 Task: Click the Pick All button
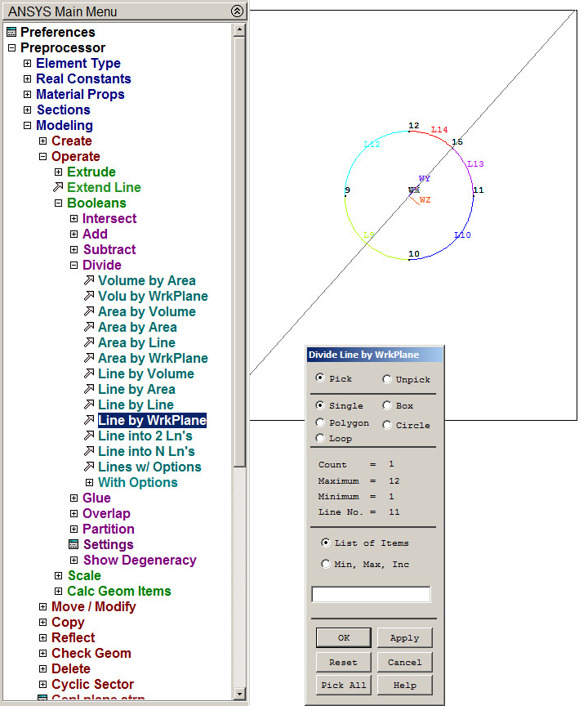coord(344,685)
